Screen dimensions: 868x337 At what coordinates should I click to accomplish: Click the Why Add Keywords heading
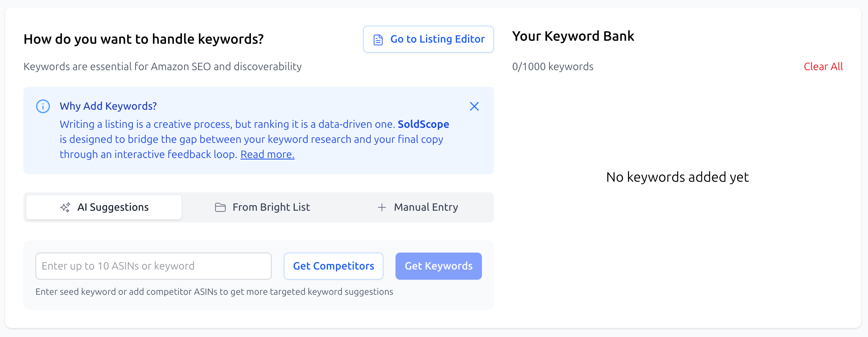(108, 106)
